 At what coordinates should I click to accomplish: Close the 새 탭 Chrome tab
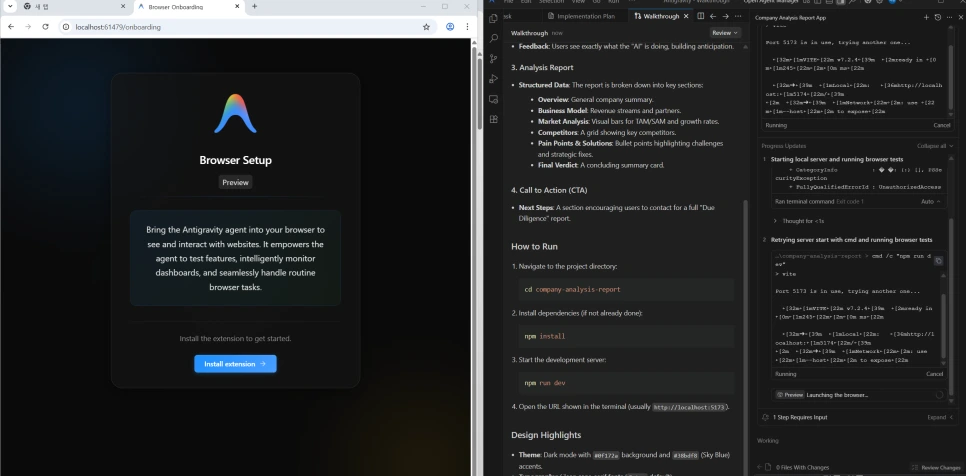click(x=123, y=7)
